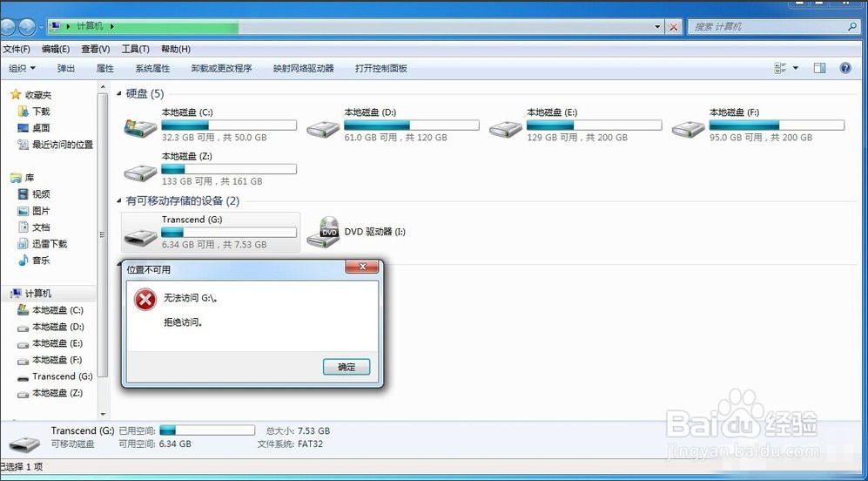Click the Z: drive icon in main pane

tap(141, 173)
